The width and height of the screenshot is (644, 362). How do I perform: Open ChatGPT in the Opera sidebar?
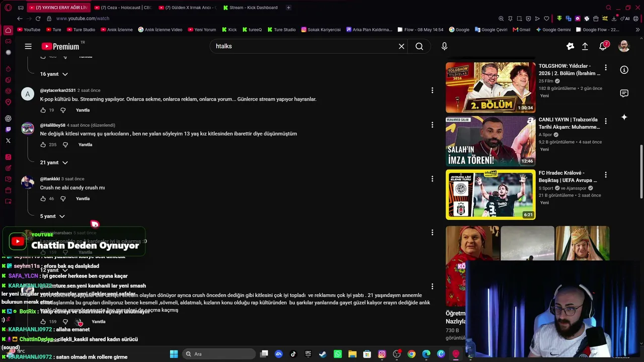[8, 119]
